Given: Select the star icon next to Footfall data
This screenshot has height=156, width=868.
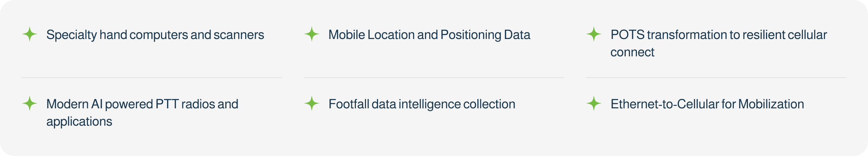Looking at the screenshot, I should click(311, 104).
